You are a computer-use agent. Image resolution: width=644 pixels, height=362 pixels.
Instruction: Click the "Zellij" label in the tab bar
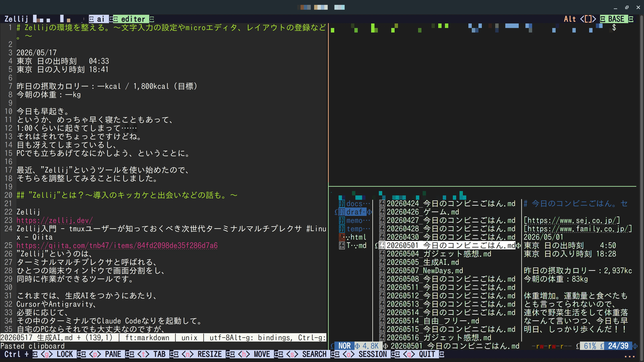(16, 19)
